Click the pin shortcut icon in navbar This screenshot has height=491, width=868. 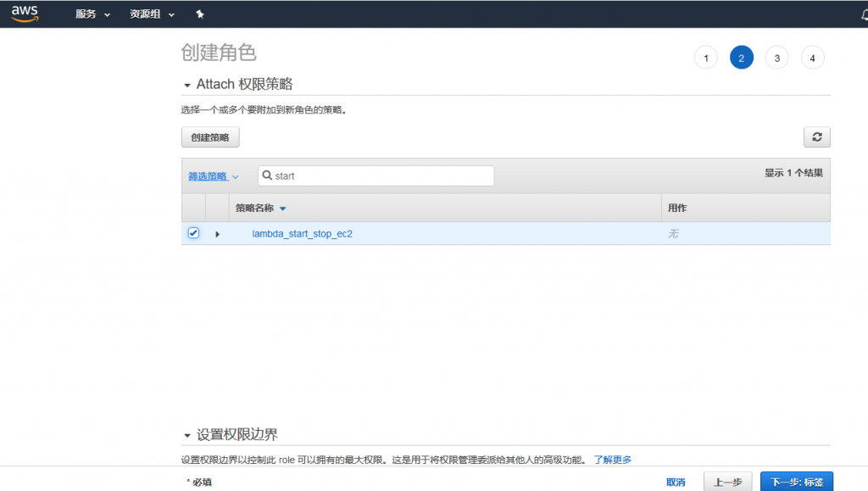[200, 14]
